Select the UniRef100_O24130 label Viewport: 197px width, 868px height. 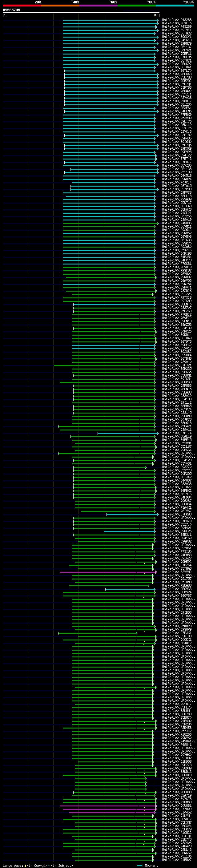(x=177, y=328)
